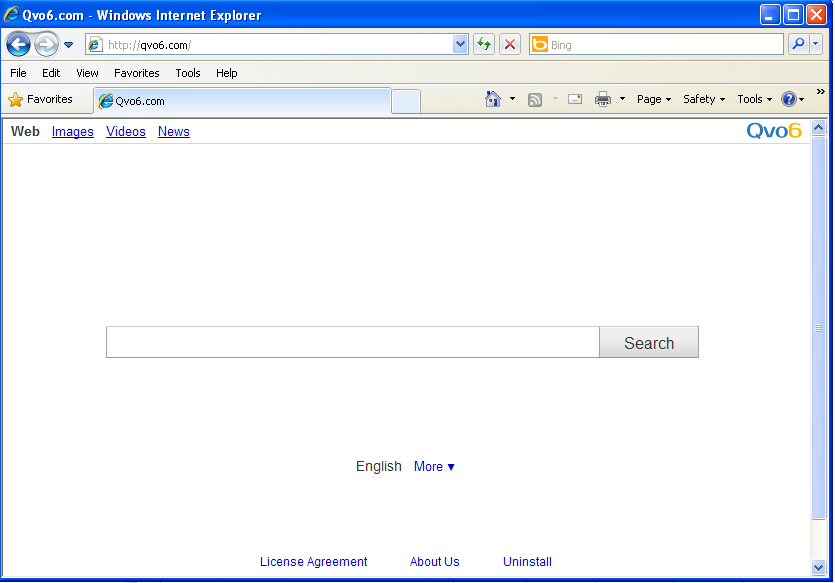835x583 pixels.
Task: Click the Qvo6 logo
Action: 774,130
